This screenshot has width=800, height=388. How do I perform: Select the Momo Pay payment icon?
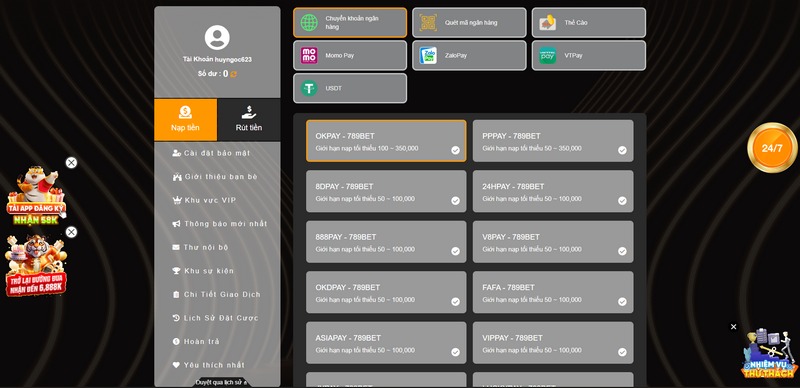click(309, 55)
